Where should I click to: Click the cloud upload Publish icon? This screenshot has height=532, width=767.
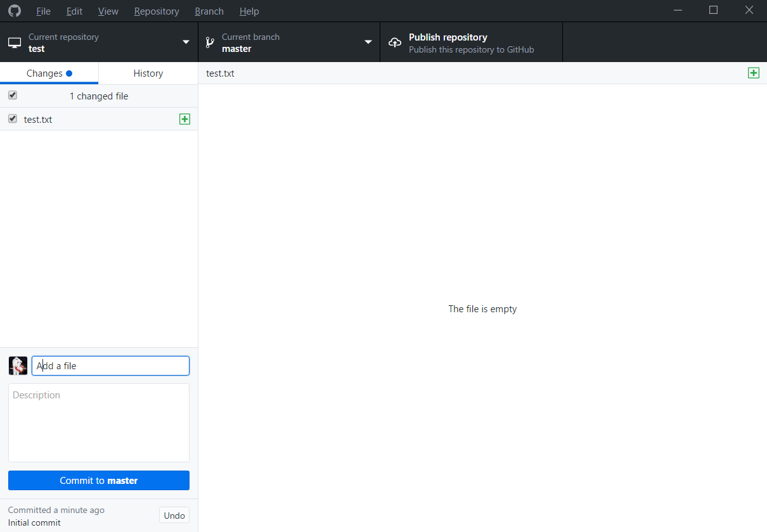coord(395,43)
